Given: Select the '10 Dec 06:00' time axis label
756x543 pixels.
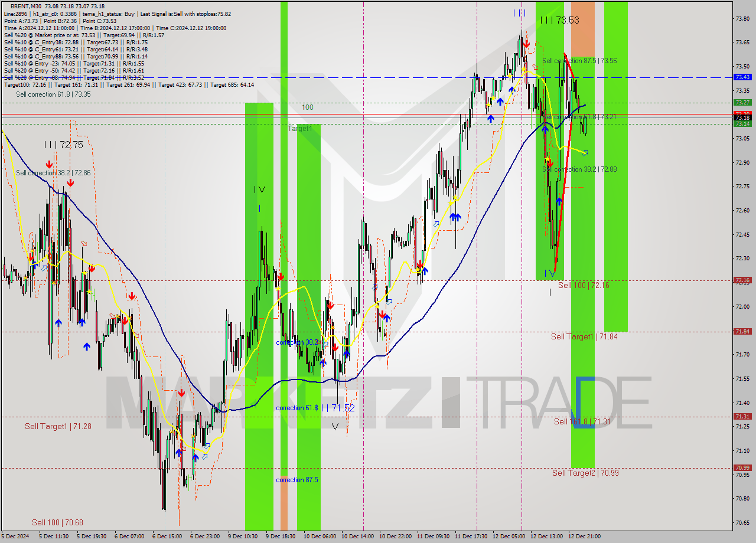Looking at the screenshot, I should pos(320,537).
